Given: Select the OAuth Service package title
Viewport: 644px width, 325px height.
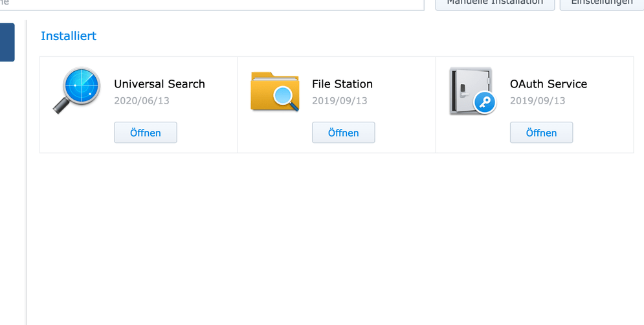Looking at the screenshot, I should [x=548, y=84].
